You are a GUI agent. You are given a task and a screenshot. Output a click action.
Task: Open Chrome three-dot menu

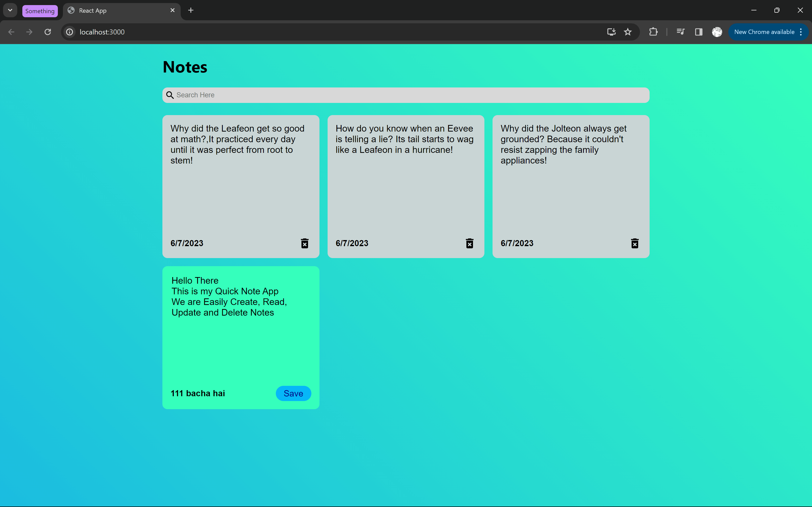pyautogui.click(x=801, y=32)
